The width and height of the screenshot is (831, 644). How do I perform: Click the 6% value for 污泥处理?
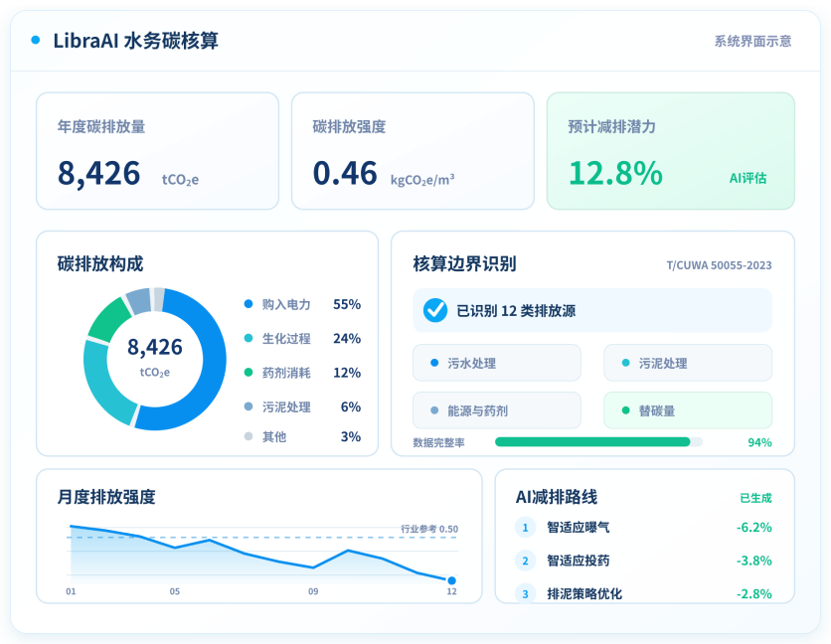350,406
